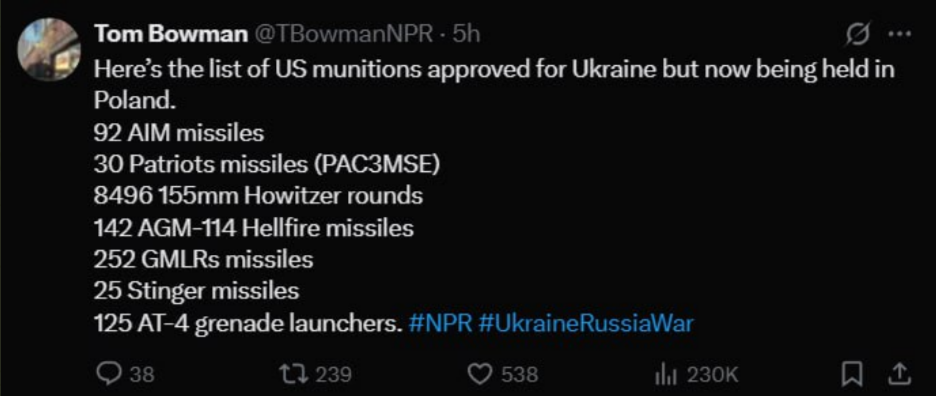The image size is (936, 396).
Task: Open the post via 5h timestamp
Action: [x=466, y=35]
